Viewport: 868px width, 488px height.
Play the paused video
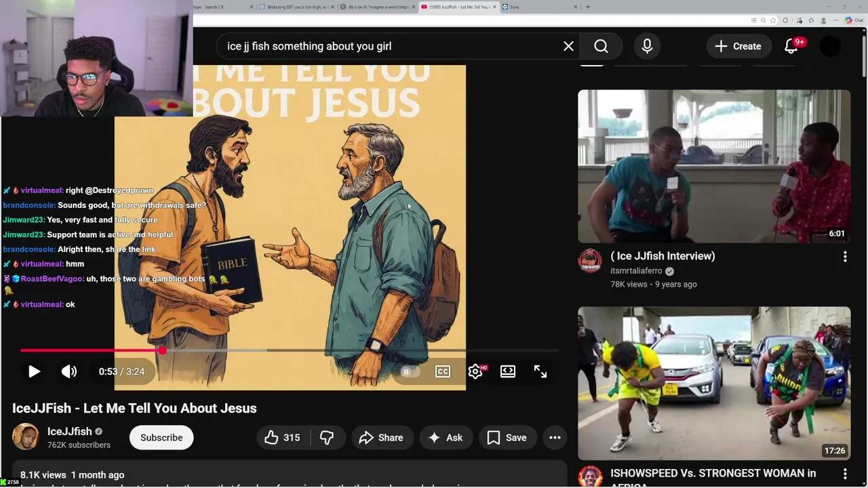pos(34,371)
